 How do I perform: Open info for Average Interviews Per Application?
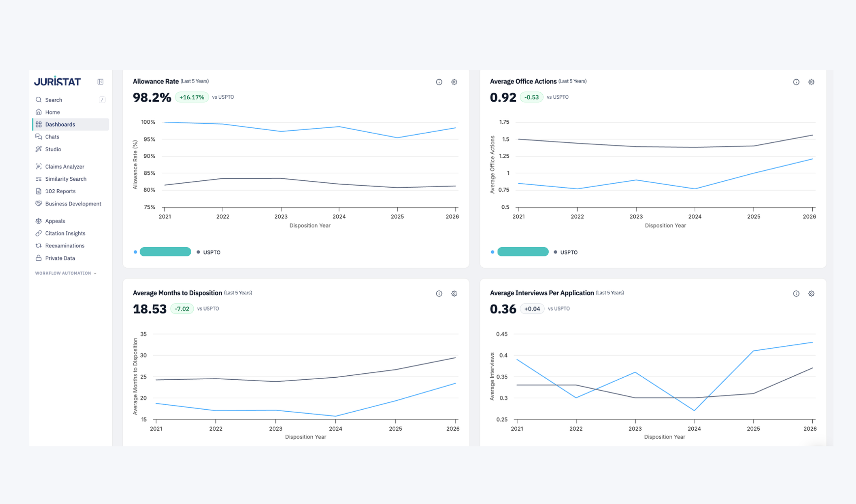796,294
